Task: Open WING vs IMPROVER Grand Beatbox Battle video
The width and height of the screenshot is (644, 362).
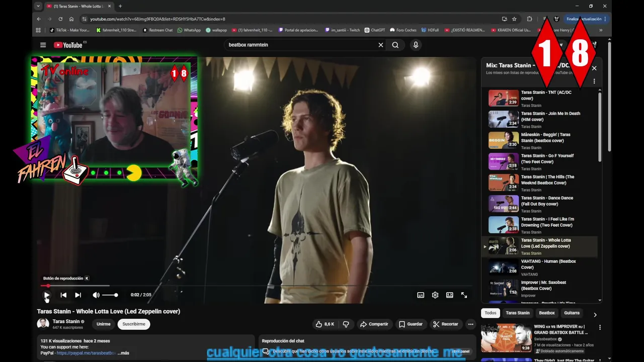Action: click(x=540, y=337)
